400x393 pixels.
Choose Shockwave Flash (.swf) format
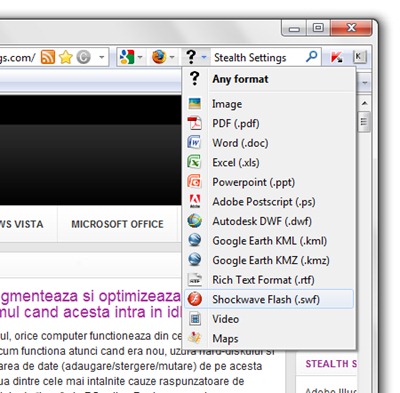(x=269, y=299)
